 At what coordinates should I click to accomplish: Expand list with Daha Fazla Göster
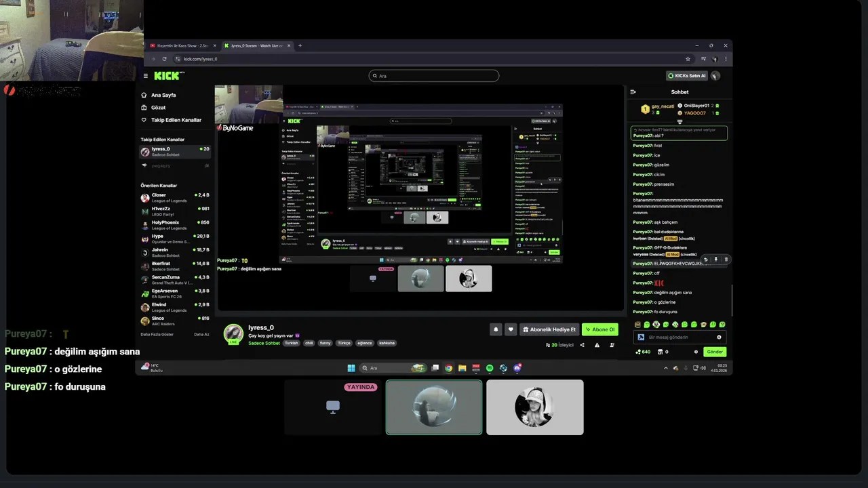(x=157, y=334)
